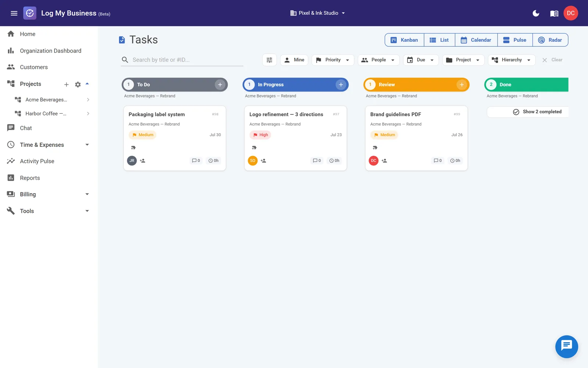Viewport: 588px width, 368px height.
Task: Open the documentation book icon
Action: click(x=554, y=13)
